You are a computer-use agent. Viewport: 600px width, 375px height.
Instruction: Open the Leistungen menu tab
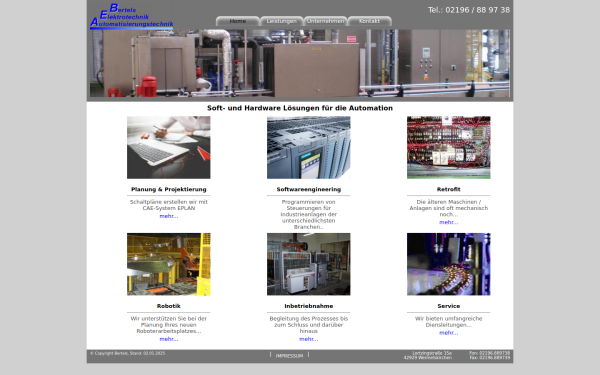[282, 21]
